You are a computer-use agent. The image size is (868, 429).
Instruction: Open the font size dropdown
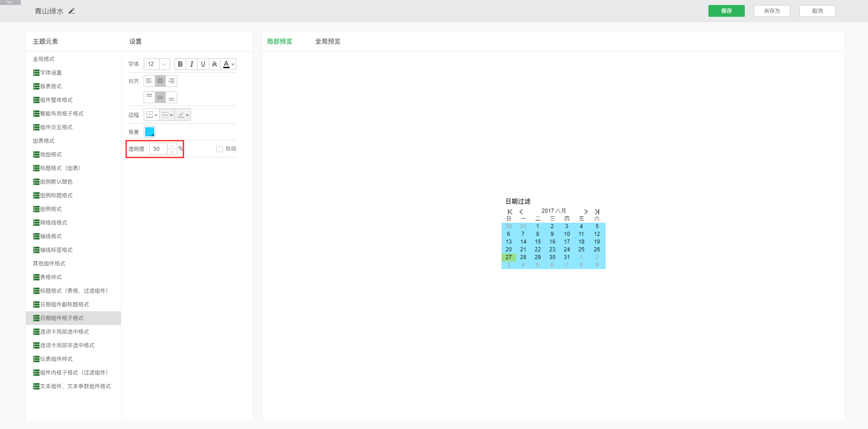165,64
